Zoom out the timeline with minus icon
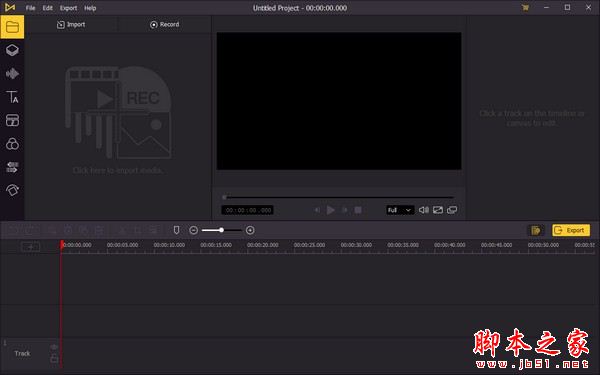The image size is (600, 375). (194, 230)
